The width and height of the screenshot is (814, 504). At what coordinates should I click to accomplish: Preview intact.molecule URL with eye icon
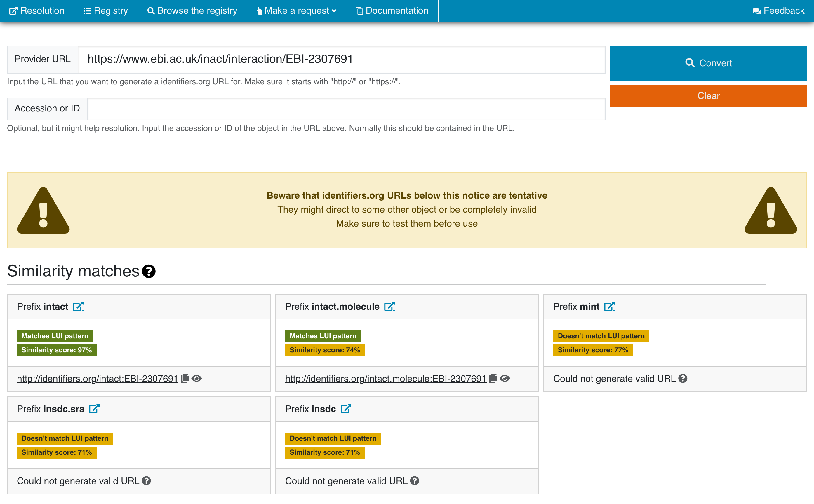[x=505, y=378]
